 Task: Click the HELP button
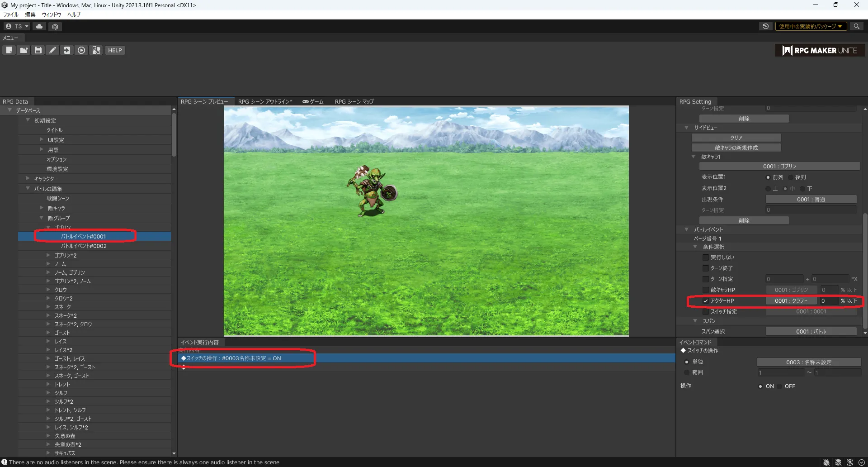pos(115,50)
